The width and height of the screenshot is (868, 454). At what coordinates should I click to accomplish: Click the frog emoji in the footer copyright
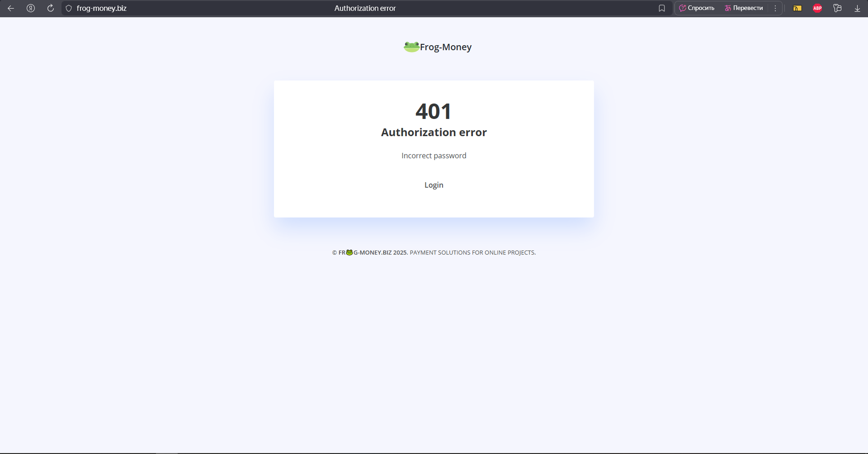pyautogui.click(x=349, y=252)
